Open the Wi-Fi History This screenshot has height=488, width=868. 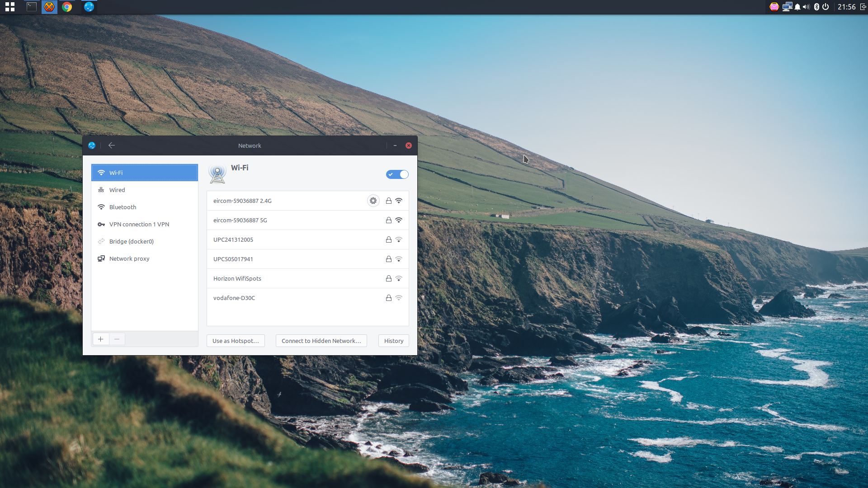click(394, 341)
